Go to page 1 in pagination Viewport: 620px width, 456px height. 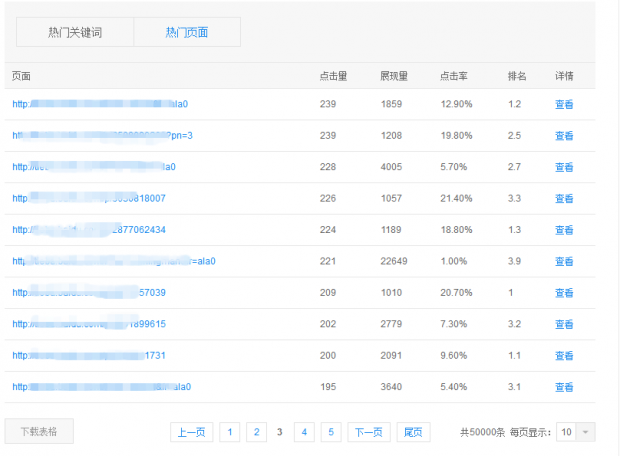click(230, 432)
